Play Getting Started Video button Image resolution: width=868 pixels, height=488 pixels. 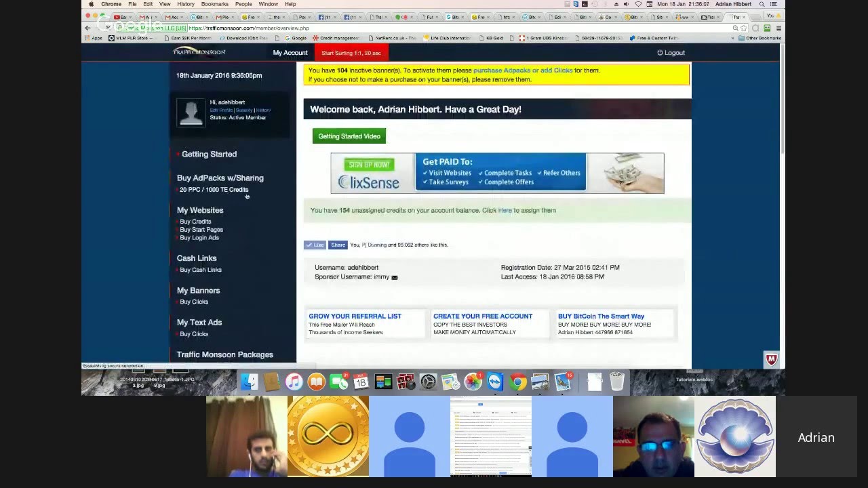click(349, 136)
